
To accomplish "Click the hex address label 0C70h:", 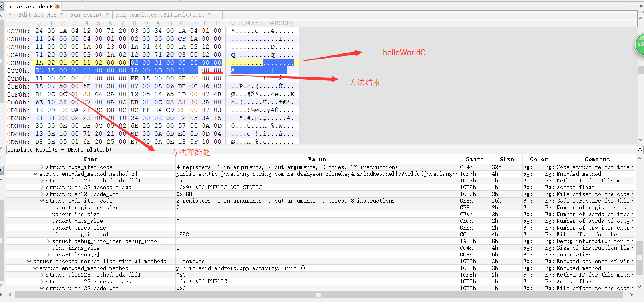I will 18,31.
